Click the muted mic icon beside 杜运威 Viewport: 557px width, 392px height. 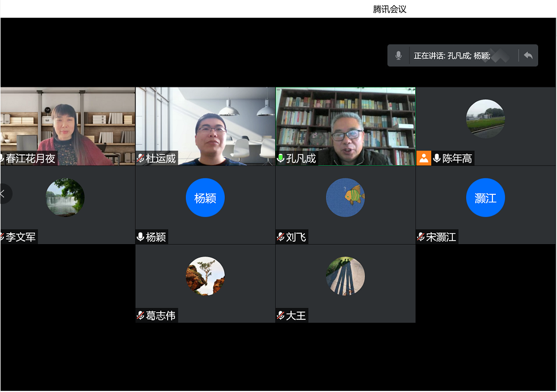pos(141,158)
